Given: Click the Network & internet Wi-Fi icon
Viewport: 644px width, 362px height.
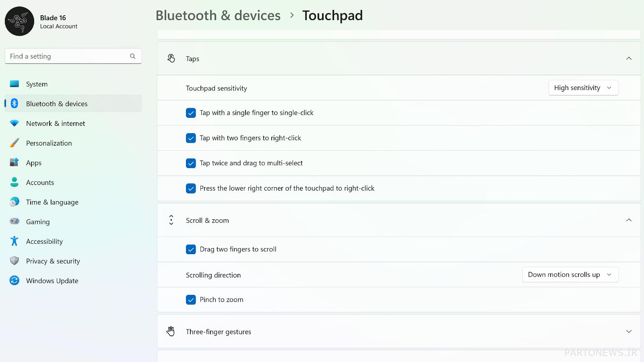Looking at the screenshot, I should [x=14, y=123].
